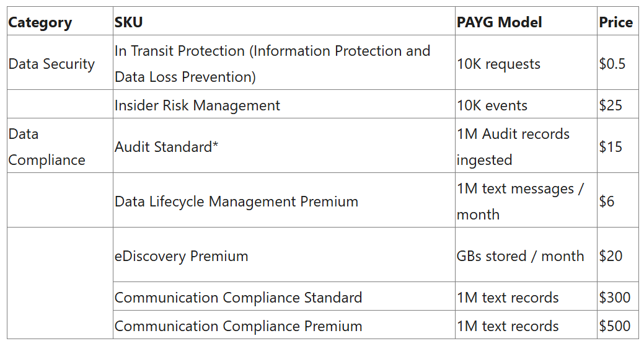Select the 1M text messages / month cell
644x341 pixels.
coord(520,201)
